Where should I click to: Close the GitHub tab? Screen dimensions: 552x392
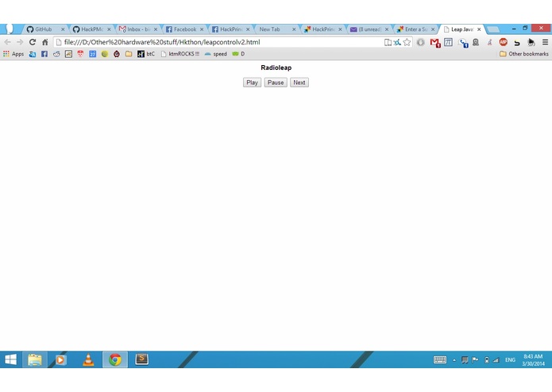click(63, 29)
